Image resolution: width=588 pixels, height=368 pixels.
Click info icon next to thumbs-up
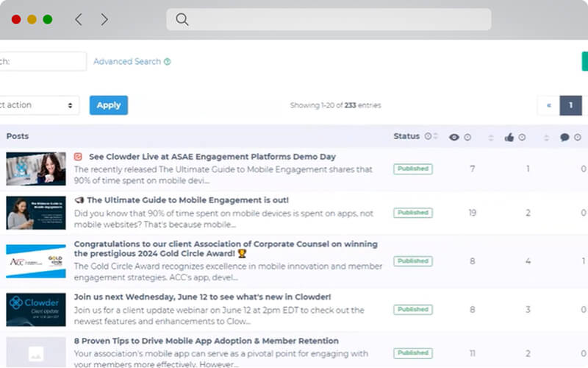coord(522,138)
